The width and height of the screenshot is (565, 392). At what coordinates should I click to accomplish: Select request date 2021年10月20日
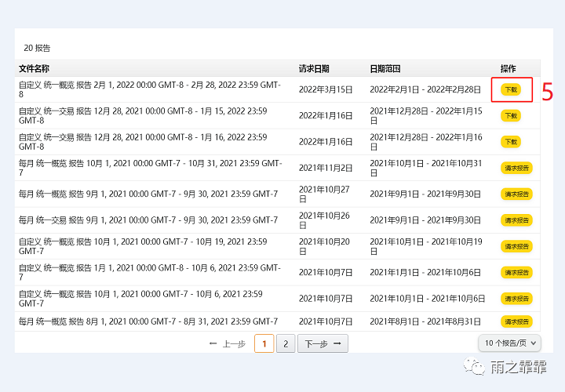(324, 247)
